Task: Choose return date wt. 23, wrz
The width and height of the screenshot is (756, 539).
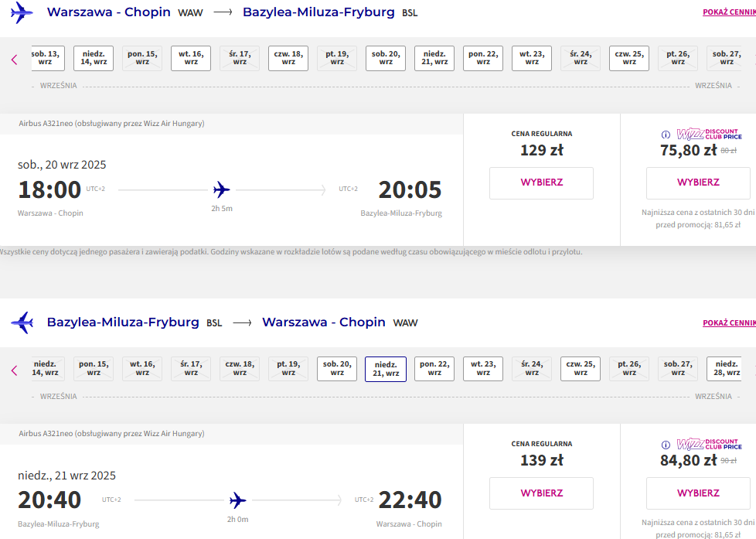Action: (x=483, y=369)
